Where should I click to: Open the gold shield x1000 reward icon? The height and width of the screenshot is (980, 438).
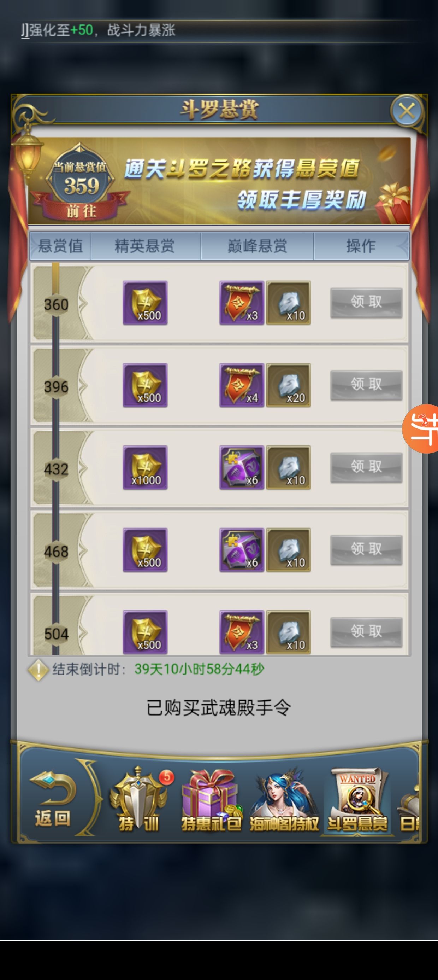point(145,468)
